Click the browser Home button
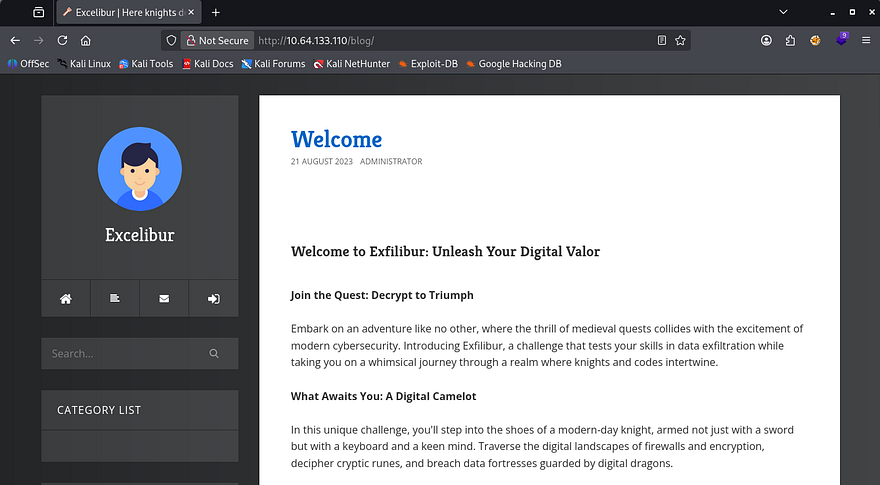This screenshot has height=485, width=880. (86, 41)
